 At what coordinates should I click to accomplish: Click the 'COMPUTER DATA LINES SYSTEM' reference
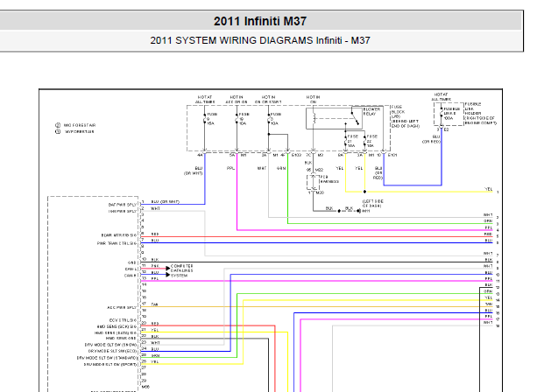click(x=182, y=270)
